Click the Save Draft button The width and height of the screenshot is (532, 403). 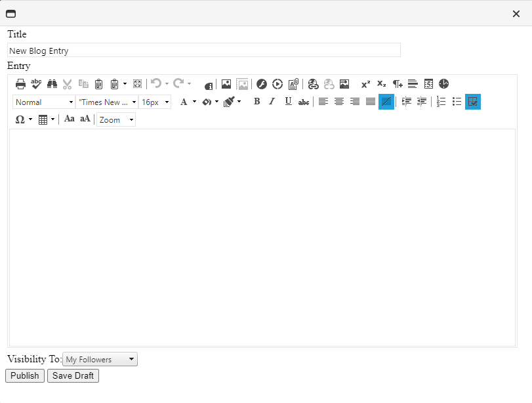point(73,376)
